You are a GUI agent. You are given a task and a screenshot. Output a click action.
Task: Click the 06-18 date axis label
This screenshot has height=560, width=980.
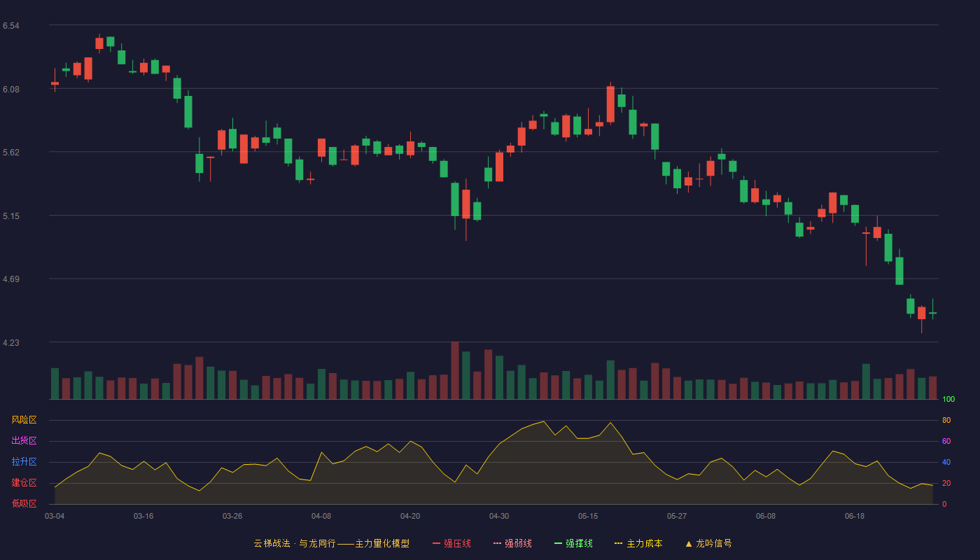tap(855, 516)
